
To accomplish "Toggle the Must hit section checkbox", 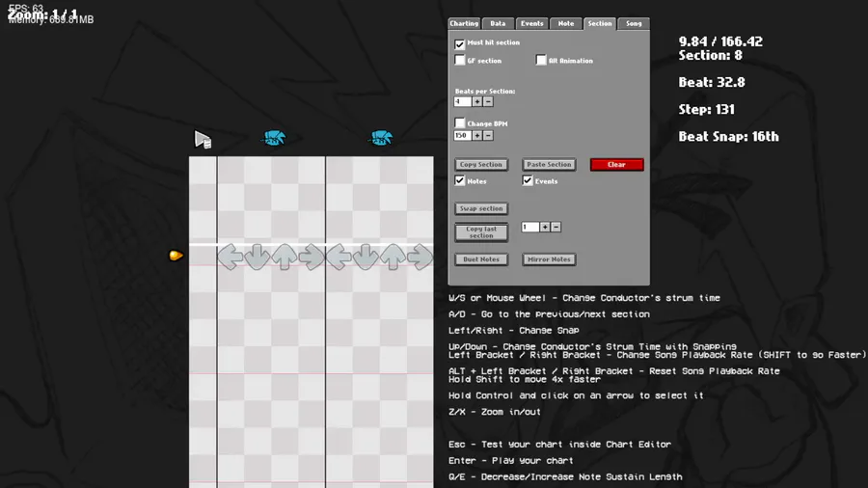I will [x=459, y=43].
